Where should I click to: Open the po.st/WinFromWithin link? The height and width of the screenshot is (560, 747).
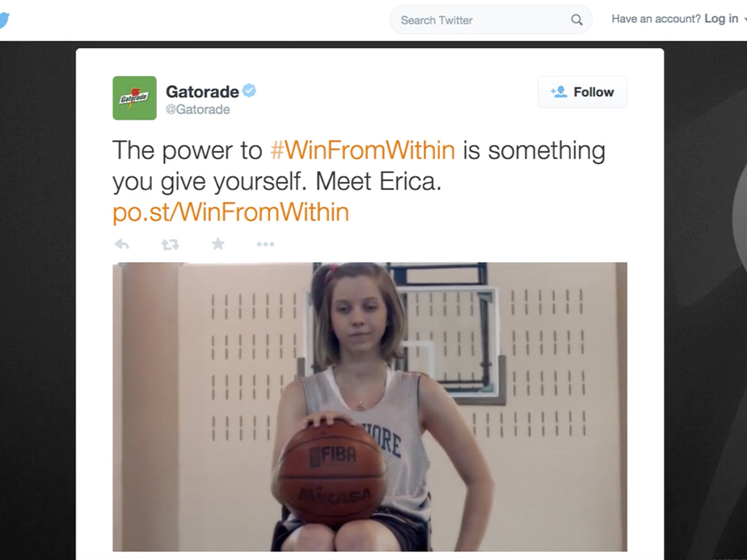pos(231,212)
